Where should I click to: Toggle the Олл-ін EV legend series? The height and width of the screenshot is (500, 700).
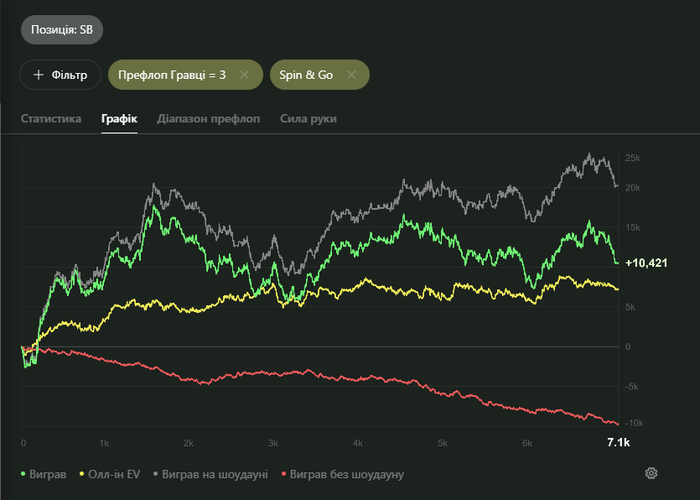(x=110, y=474)
